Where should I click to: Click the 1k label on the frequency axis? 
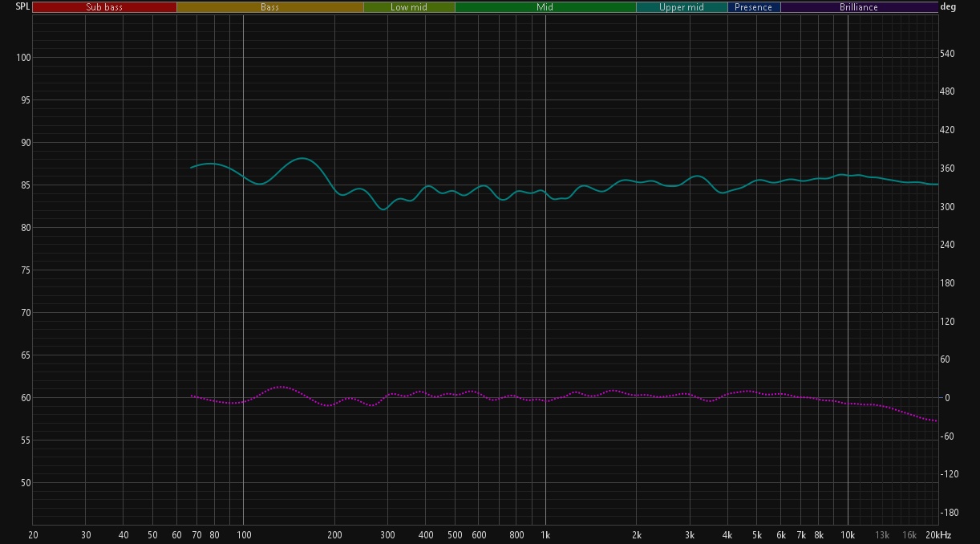[x=545, y=535]
